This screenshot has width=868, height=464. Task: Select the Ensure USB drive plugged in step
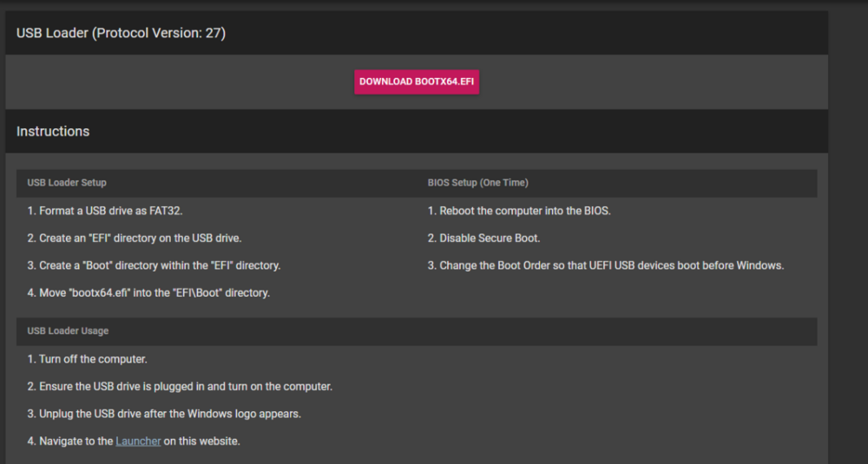(180, 387)
